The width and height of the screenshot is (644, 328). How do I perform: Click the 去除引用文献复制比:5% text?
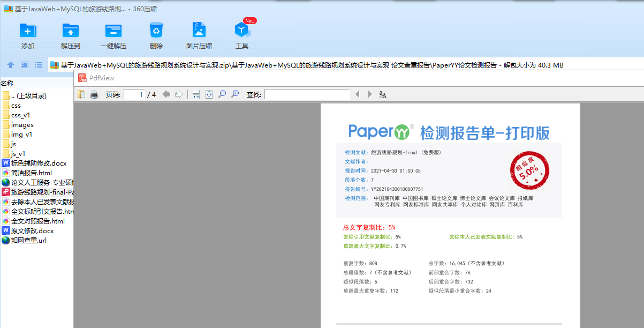372,237
